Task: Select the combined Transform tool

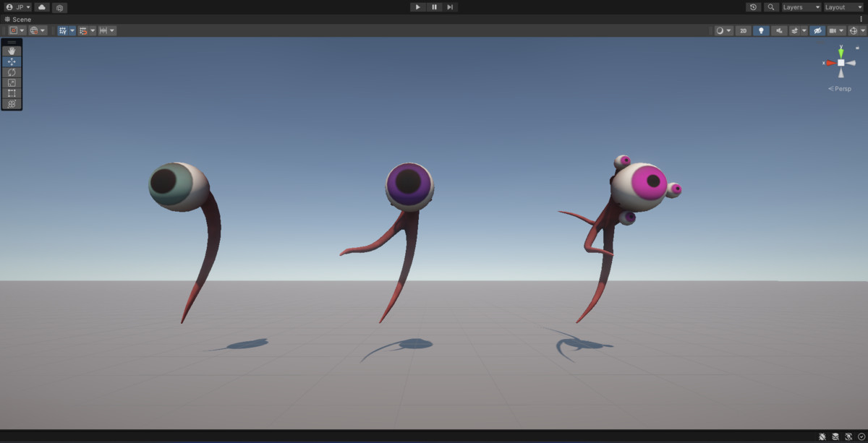Action: pyautogui.click(x=12, y=103)
